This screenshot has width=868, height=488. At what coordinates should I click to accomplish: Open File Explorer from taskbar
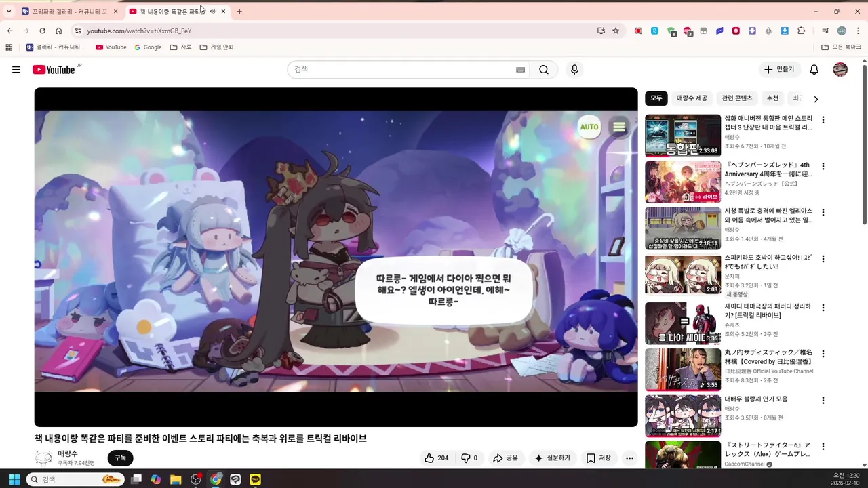click(176, 479)
